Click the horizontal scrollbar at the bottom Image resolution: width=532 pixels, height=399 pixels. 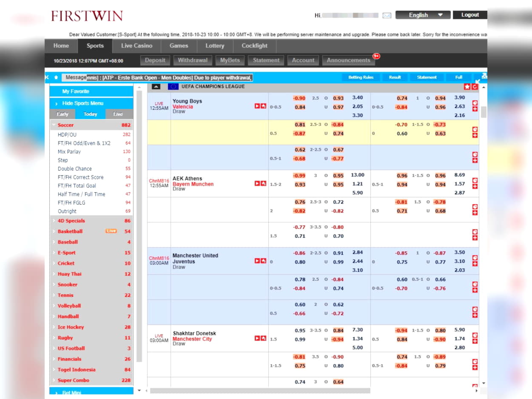click(260, 390)
